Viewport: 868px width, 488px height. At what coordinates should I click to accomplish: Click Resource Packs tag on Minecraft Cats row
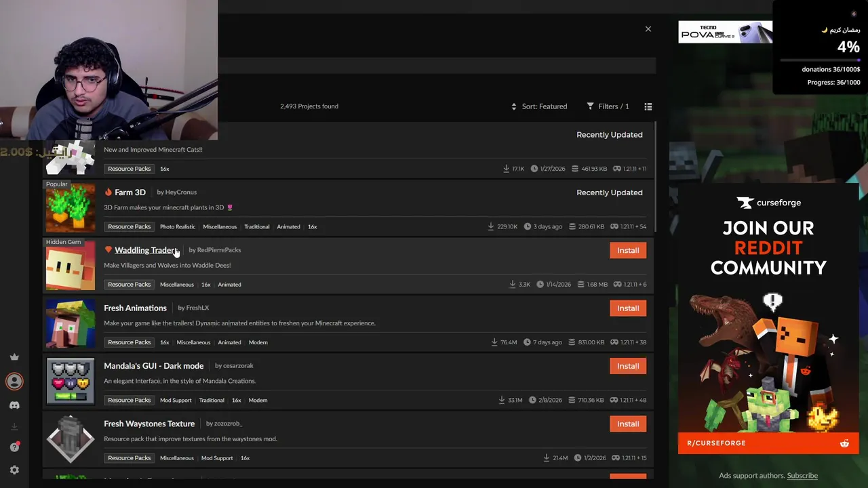click(129, 169)
